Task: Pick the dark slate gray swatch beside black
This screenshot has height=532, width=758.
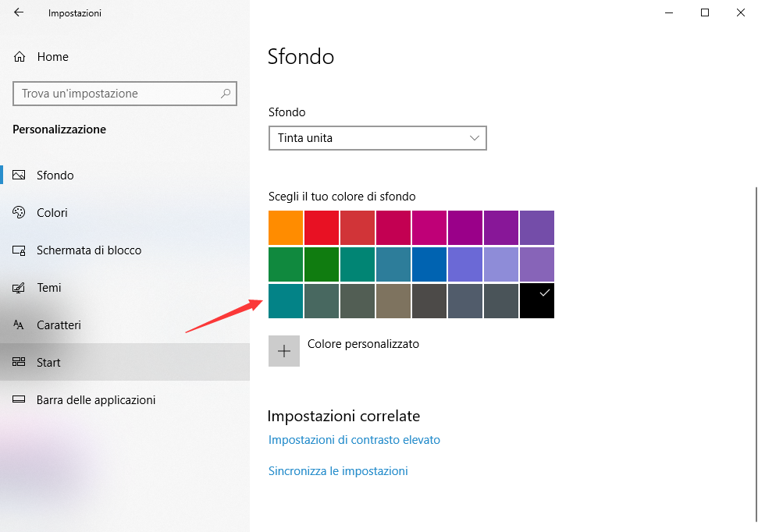Action: (x=501, y=301)
